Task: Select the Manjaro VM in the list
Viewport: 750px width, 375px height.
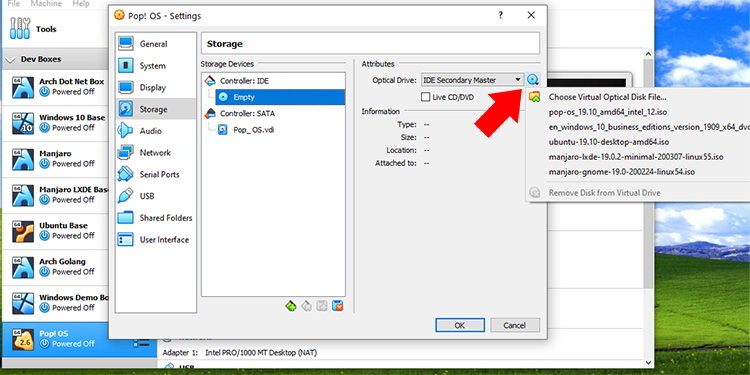Action: tap(55, 159)
